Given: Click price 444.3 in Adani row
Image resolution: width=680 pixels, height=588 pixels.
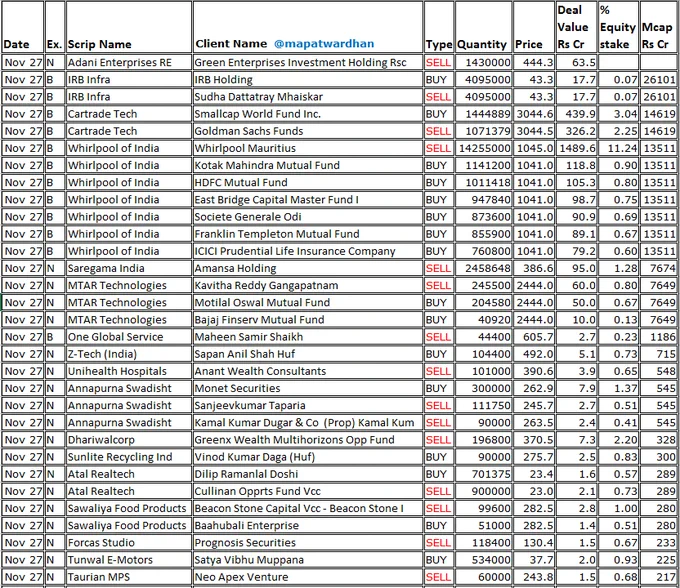Looking at the screenshot, I should click(534, 62).
